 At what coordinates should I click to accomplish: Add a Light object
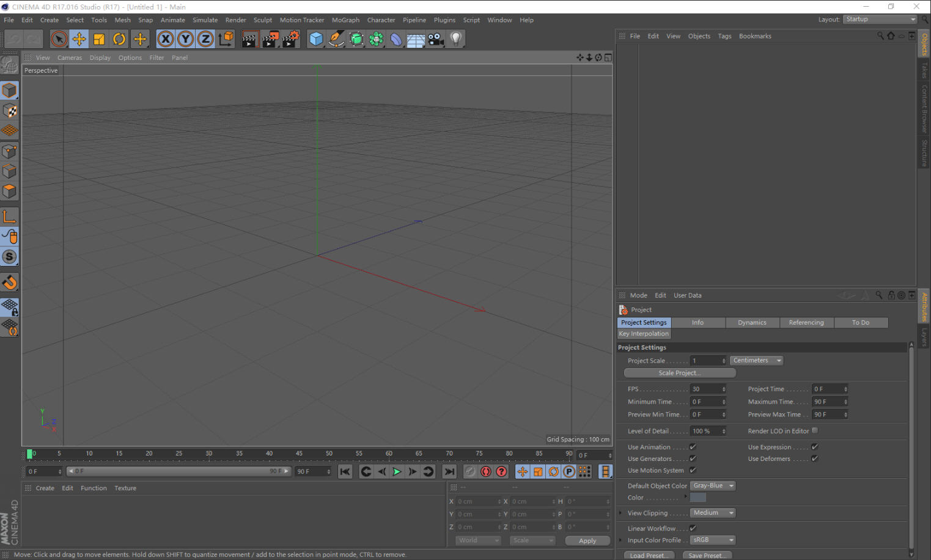(x=456, y=39)
